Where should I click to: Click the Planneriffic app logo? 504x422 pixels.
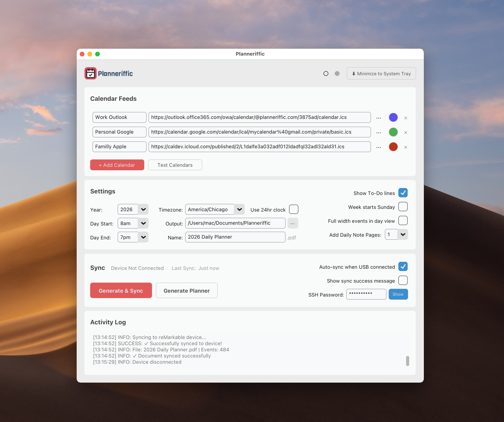tap(91, 73)
